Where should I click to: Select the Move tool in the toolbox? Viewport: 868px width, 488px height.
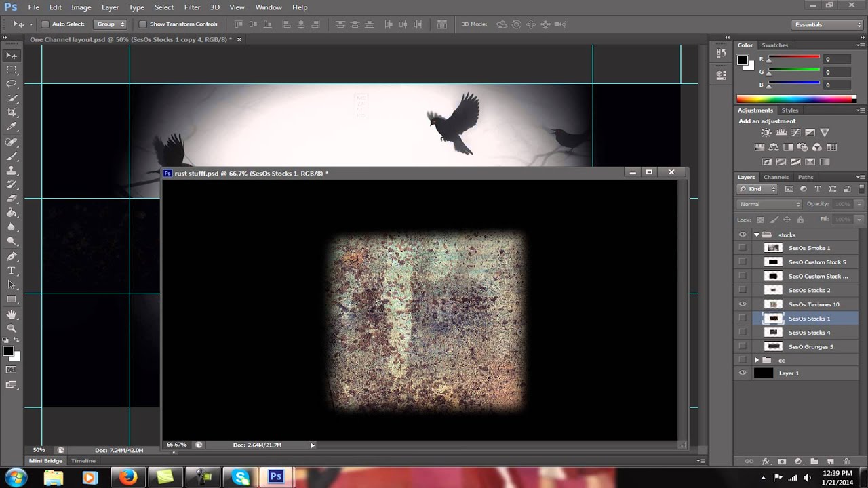click(x=12, y=56)
